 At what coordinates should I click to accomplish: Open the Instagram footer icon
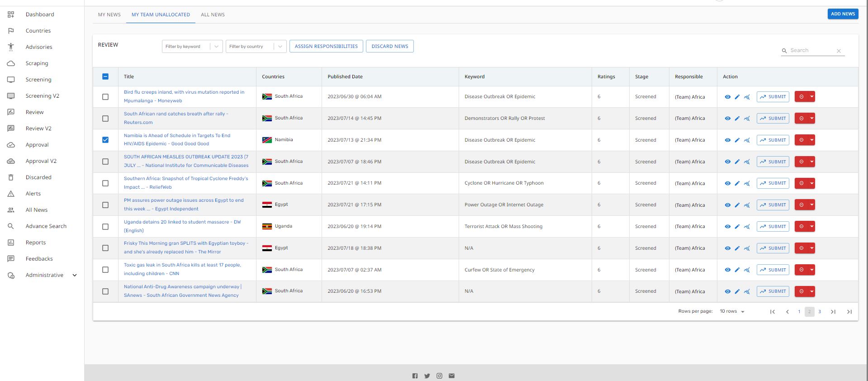439,376
